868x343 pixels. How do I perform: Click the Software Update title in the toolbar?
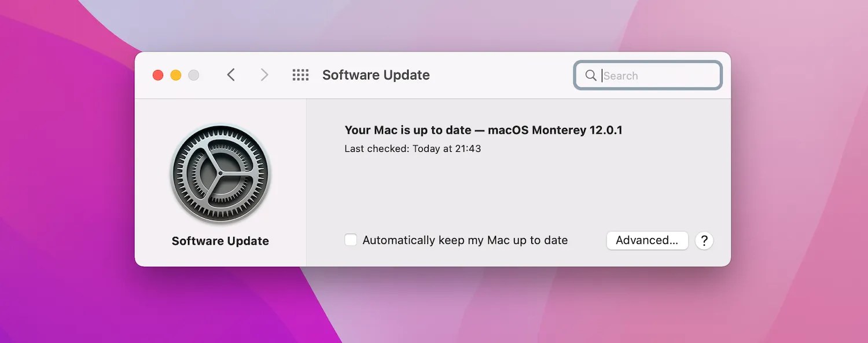click(376, 75)
